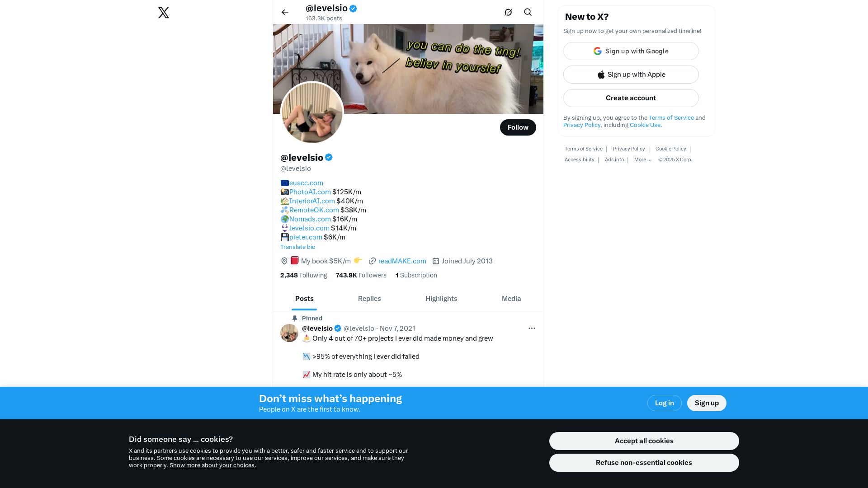Click the verified badge beside profile name
The width and height of the screenshot is (868, 488).
[x=329, y=158]
